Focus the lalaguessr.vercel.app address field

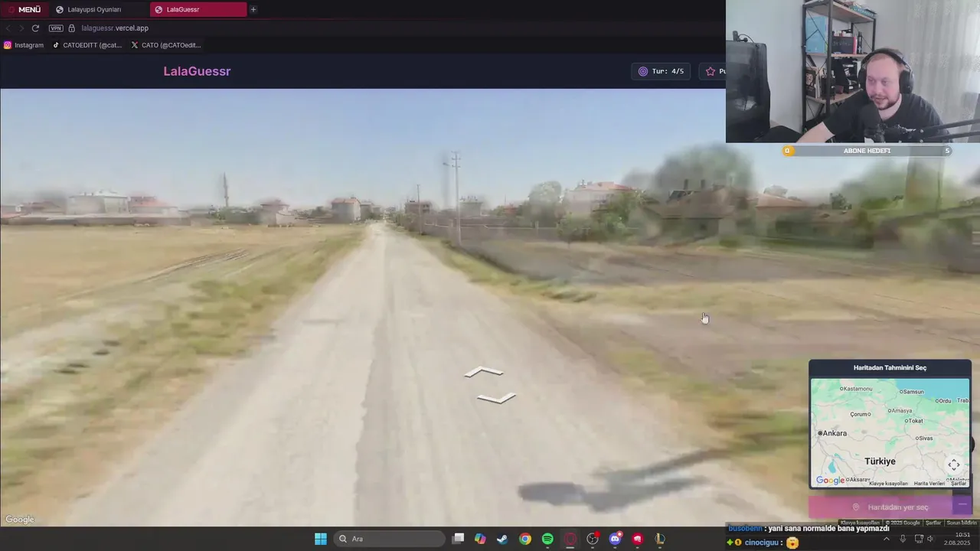[x=115, y=28]
